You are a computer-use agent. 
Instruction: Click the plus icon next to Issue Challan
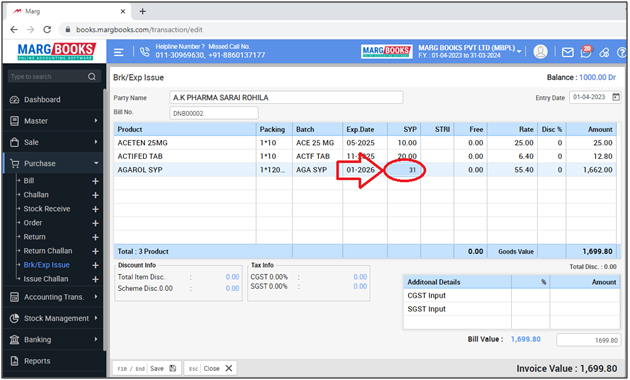(95, 279)
